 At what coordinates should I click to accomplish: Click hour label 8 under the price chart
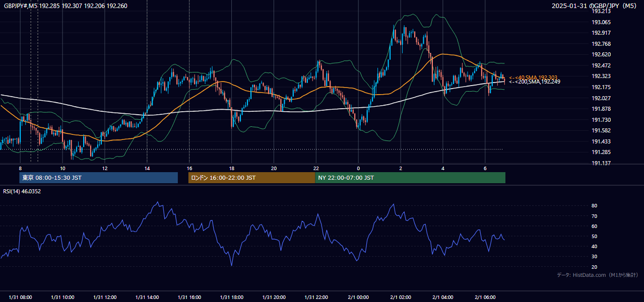point(20,168)
